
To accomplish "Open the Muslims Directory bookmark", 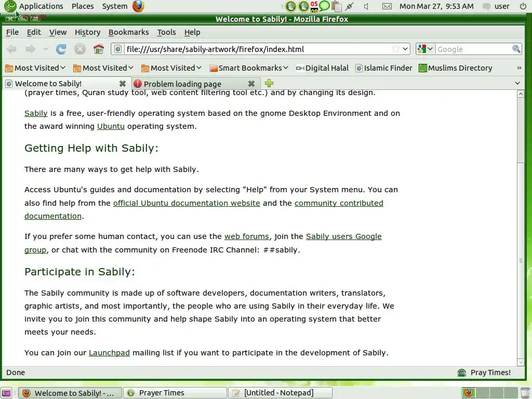I will pyautogui.click(x=455, y=68).
